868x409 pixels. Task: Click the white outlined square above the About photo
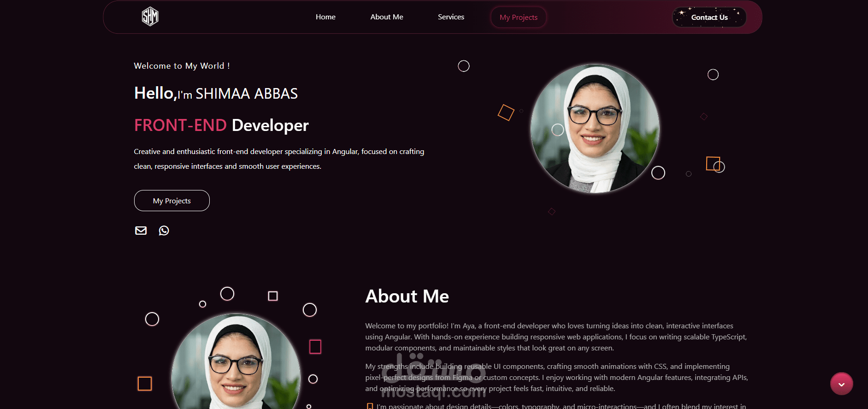tap(273, 296)
